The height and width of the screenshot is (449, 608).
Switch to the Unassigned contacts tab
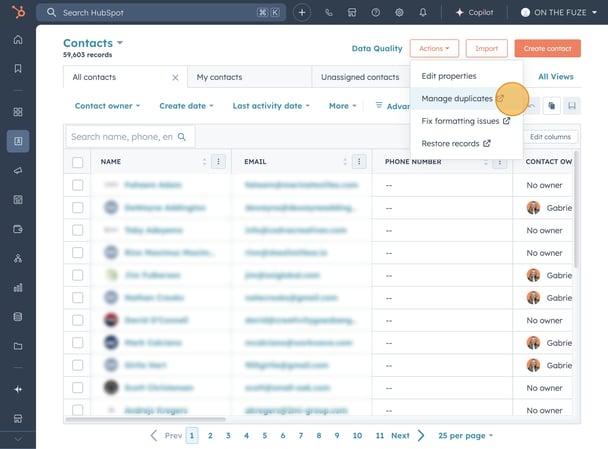[360, 77]
